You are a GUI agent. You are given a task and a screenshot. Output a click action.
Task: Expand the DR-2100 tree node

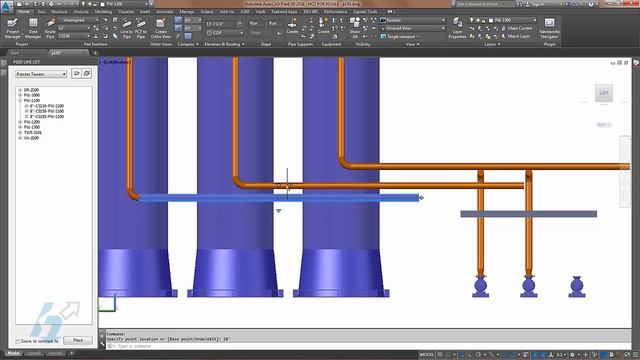point(20,90)
